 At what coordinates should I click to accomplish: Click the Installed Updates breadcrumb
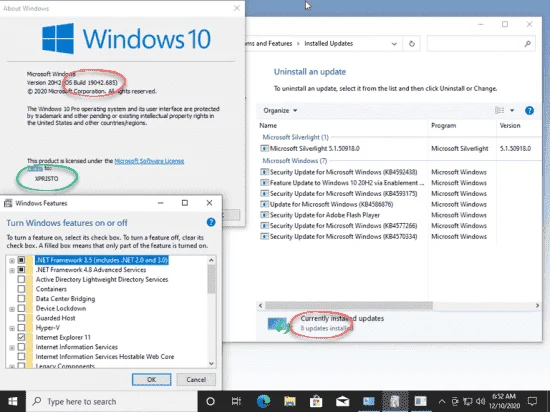tap(328, 43)
